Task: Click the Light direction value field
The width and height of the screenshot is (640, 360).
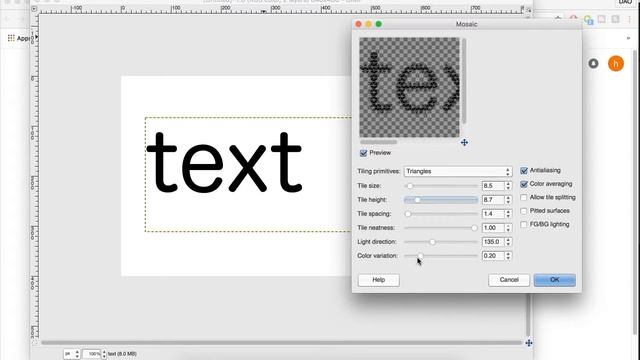Action: (493, 242)
